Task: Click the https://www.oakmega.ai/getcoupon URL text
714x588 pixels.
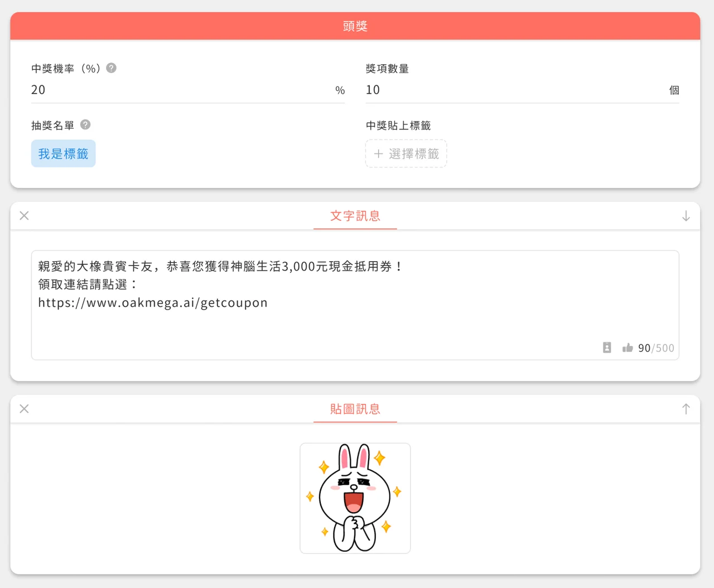Action: pos(153,302)
